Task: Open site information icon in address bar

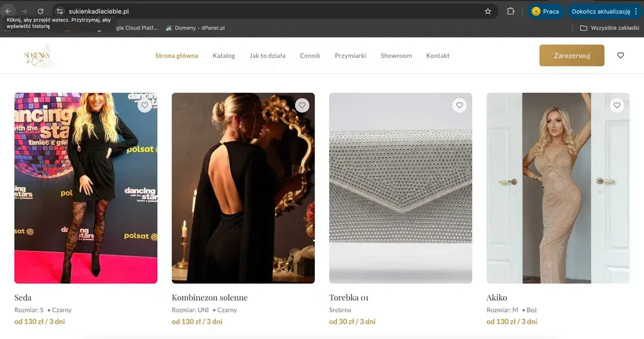Action: click(x=59, y=11)
